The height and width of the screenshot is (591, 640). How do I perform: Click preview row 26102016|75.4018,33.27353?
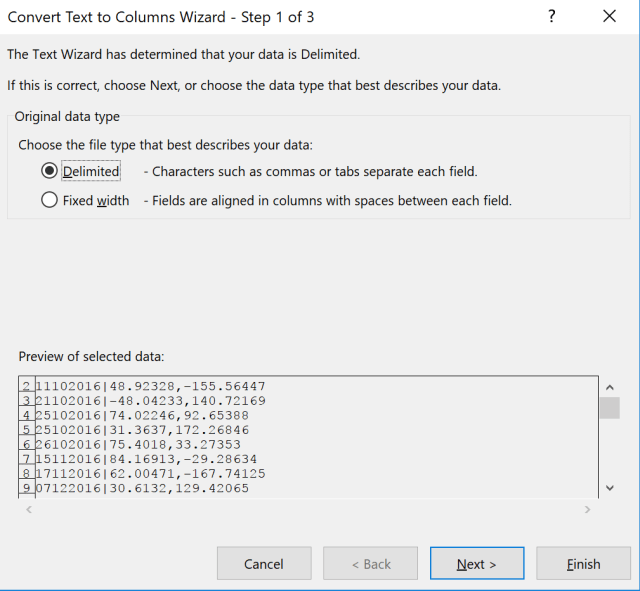tap(138, 444)
